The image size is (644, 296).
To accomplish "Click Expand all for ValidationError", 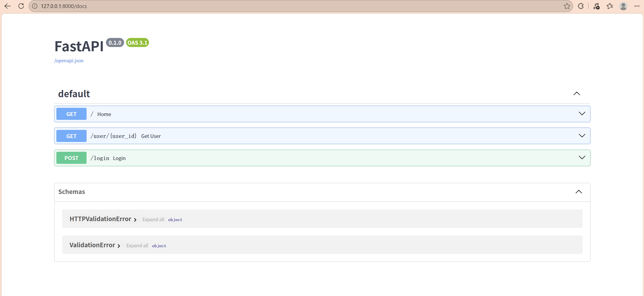I will pos(137,245).
